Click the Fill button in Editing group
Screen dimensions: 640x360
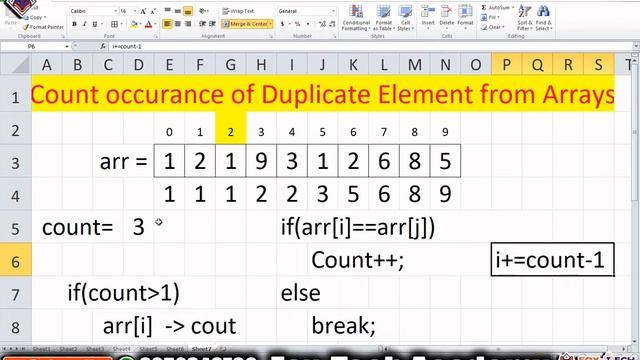(x=491, y=17)
